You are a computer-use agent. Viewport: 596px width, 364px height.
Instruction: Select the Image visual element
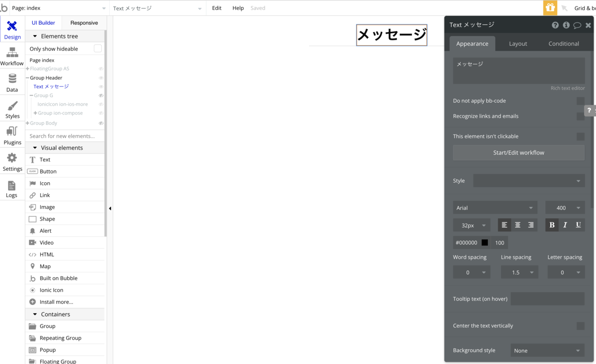tap(65, 207)
